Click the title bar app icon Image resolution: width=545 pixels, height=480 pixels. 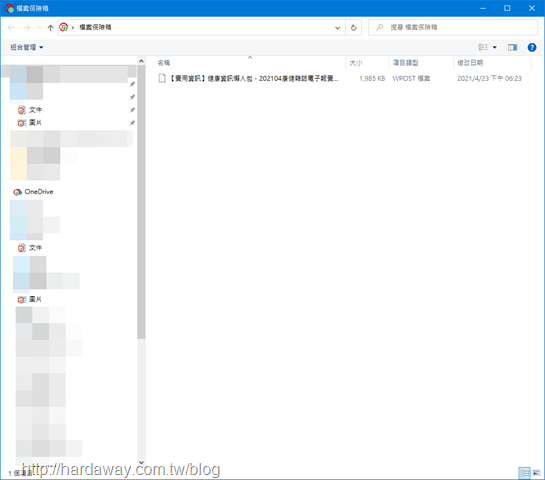pos(9,8)
